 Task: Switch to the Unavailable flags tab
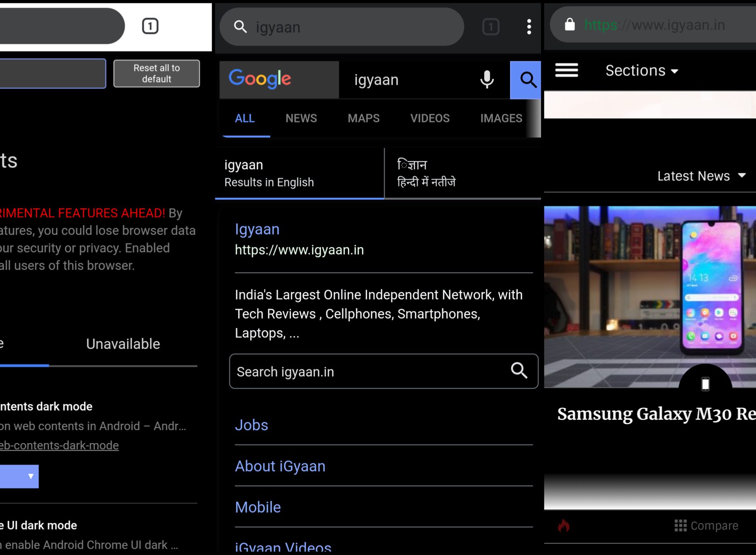click(x=123, y=344)
